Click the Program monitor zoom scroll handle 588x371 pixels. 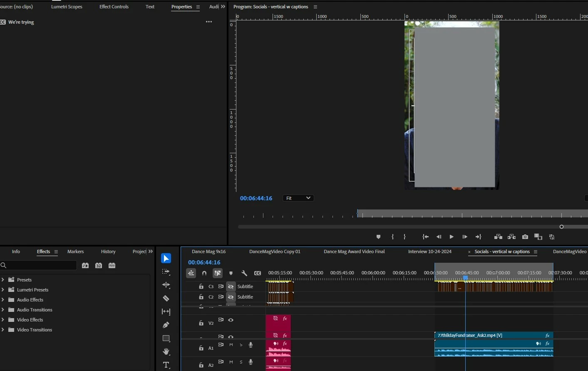561,227
